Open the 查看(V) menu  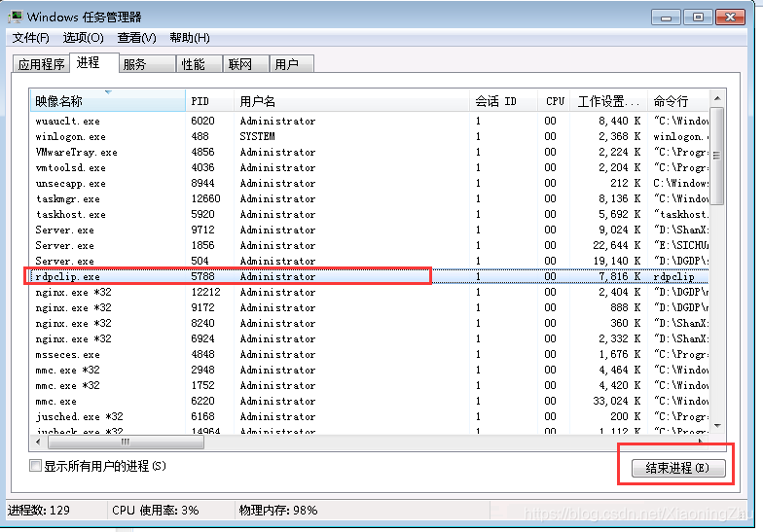pos(136,37)
